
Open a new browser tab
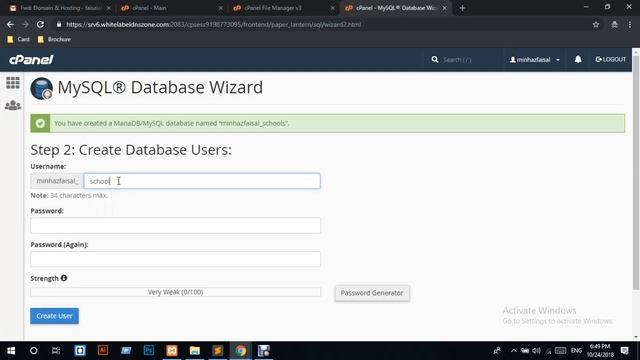tap(462, 8)
